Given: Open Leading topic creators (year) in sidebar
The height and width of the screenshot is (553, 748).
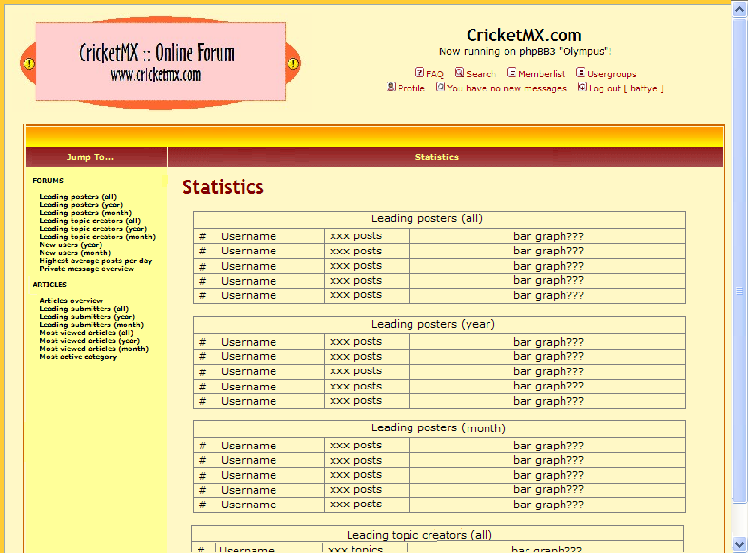Looking at the screenshot, I should coord(93,229).
